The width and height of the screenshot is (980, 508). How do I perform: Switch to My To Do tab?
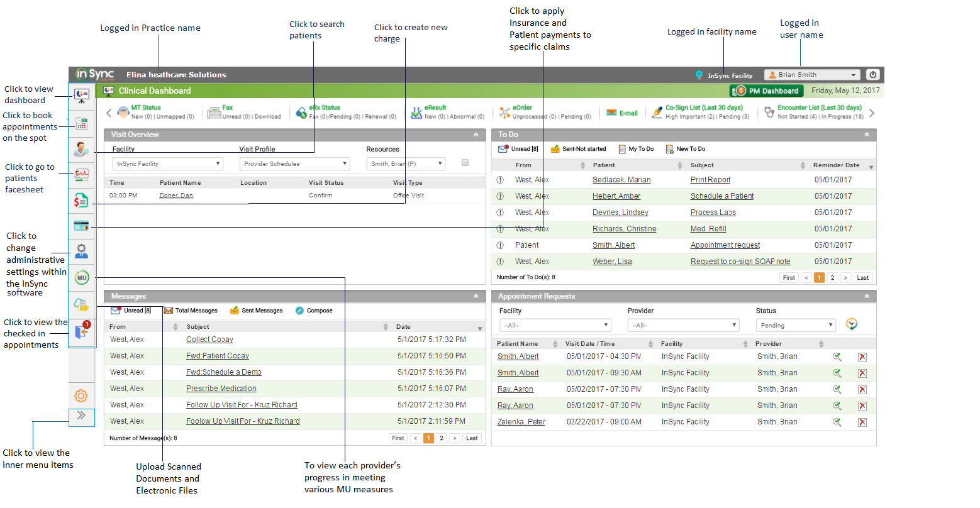(x=636, y=149)
